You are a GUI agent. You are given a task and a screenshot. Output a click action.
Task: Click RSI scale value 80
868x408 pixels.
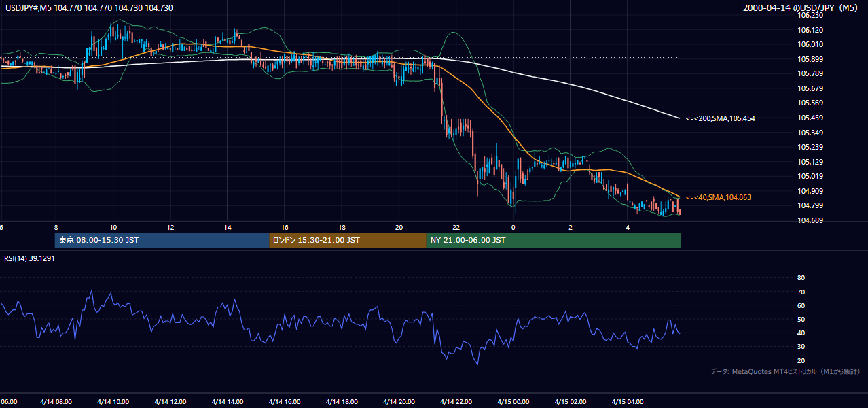click(801, 278)
